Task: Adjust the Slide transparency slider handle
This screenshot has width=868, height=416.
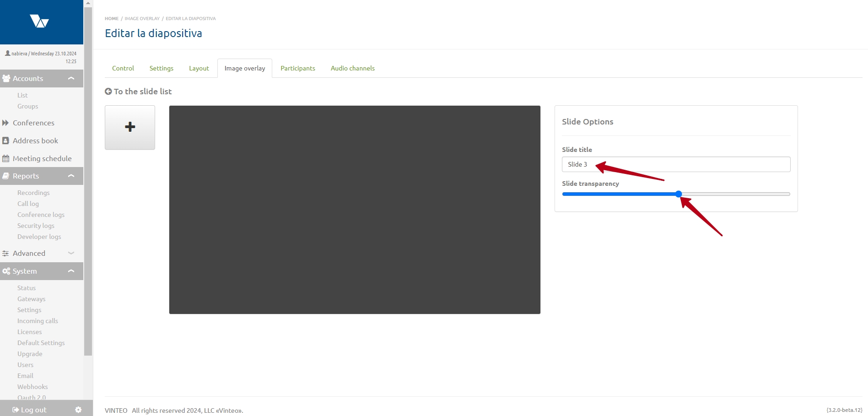Action: [679, 194]
